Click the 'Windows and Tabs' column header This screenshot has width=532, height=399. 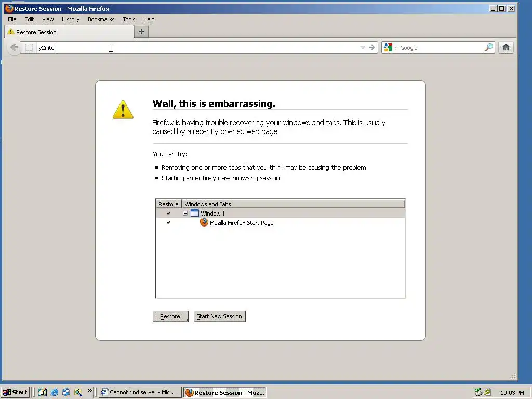[294, 204]
